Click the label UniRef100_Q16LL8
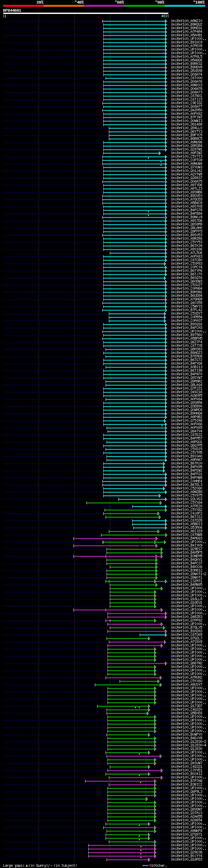 coord(187,599)
